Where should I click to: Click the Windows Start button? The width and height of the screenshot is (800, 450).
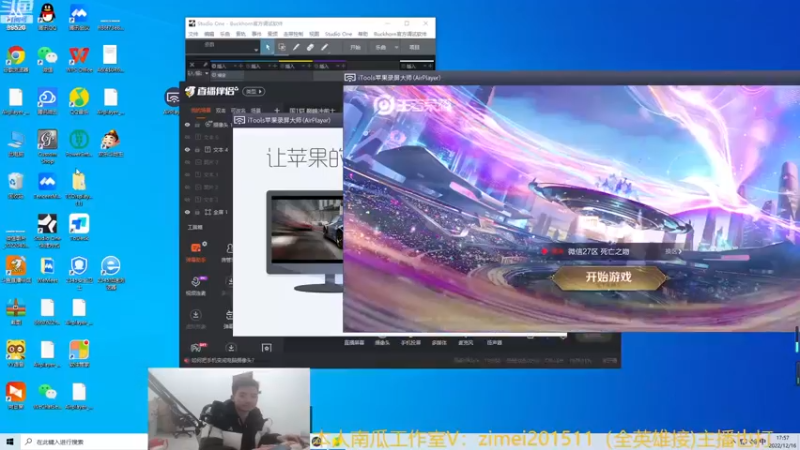coord(10,441)
